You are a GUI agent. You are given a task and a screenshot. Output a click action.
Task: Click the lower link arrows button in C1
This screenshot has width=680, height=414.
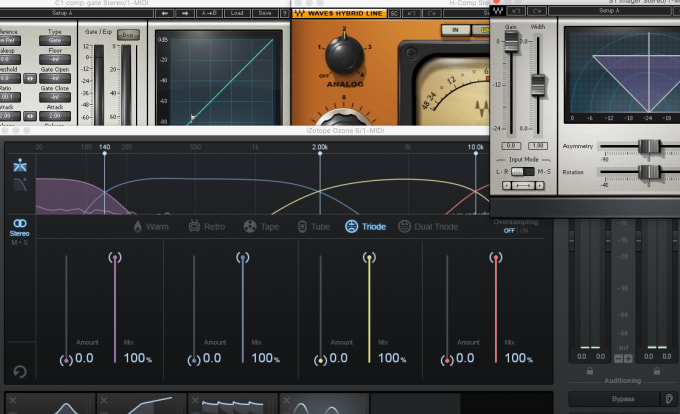tap(29, 116)
